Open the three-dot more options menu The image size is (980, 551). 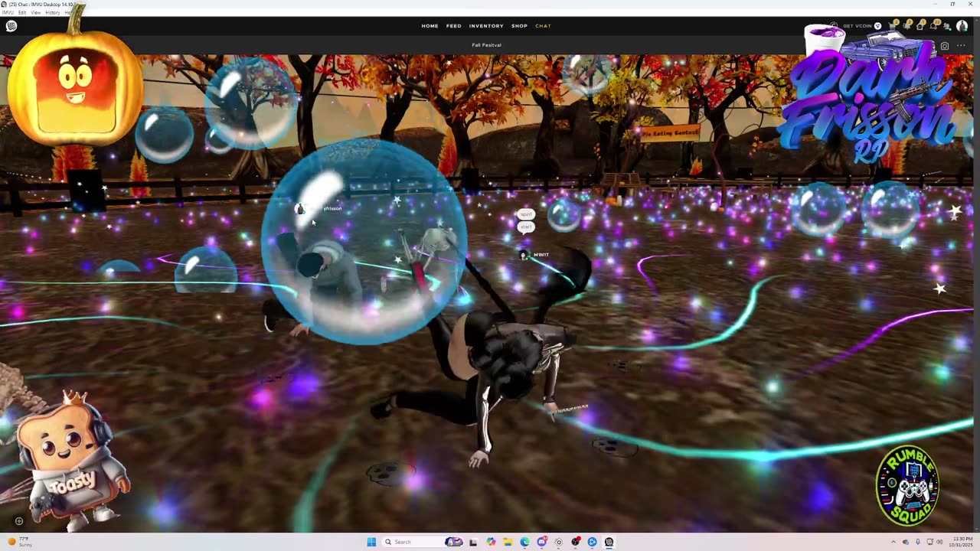961,46
